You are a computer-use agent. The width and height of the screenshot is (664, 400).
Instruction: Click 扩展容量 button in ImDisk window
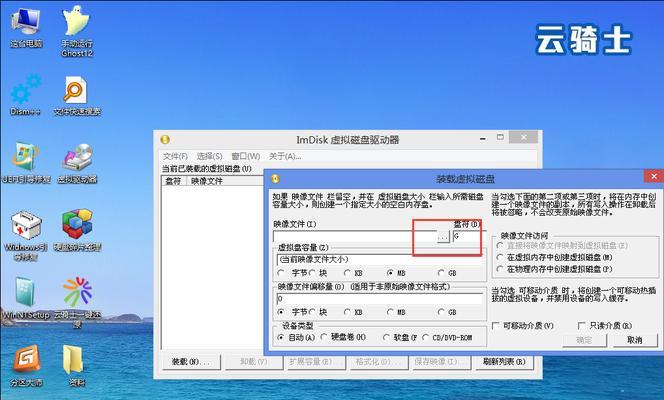tap(316, 362)
